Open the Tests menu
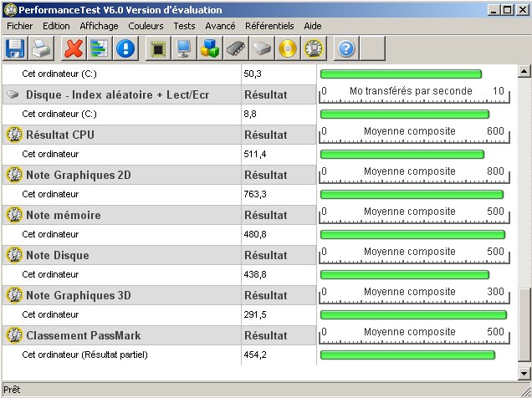The height and width of the screenshot is (398, 532). click(184, 26)
